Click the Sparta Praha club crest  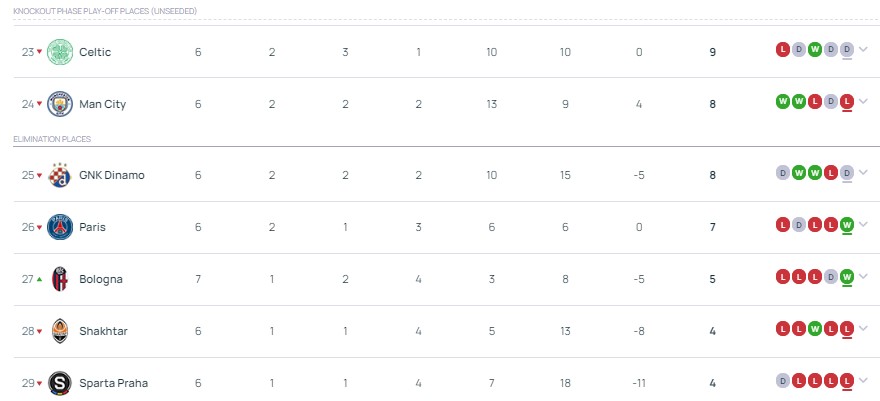point(61,383)
